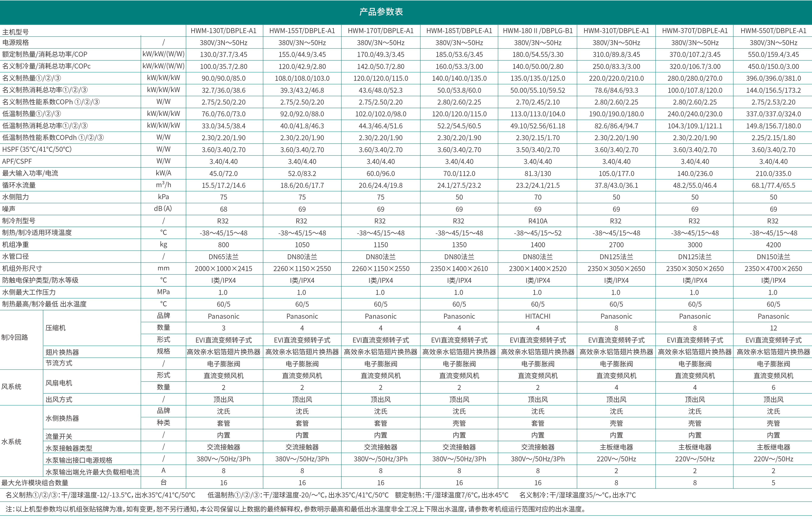Click the 2350×4700×2650 dimension cell

[x=773, y=269]
